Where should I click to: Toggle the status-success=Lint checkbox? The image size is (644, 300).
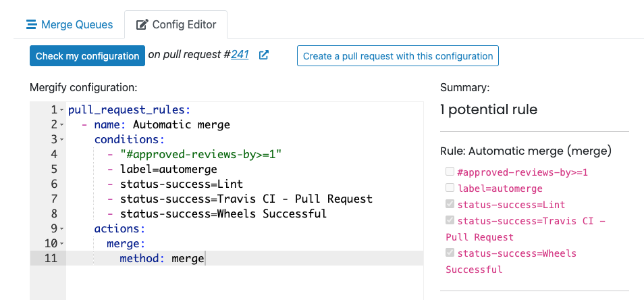[x=450, y=204]
